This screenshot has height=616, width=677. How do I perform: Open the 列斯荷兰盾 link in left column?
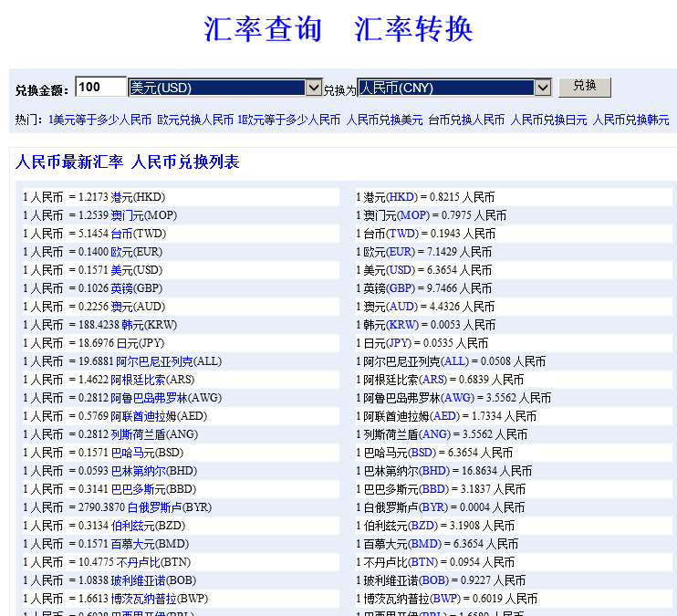138,434
